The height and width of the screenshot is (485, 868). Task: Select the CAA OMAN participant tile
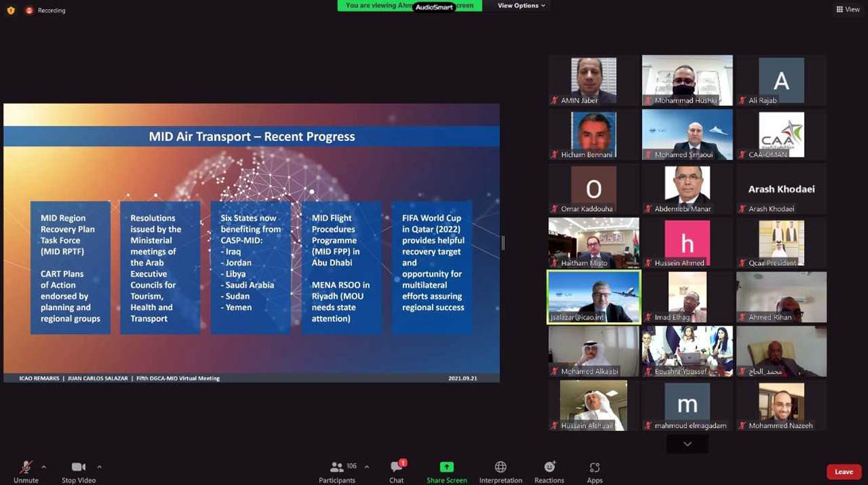coord(781,134)
